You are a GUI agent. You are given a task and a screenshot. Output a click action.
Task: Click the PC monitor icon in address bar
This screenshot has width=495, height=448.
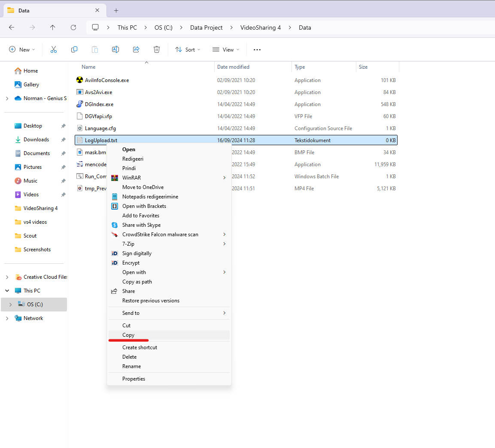95,27
